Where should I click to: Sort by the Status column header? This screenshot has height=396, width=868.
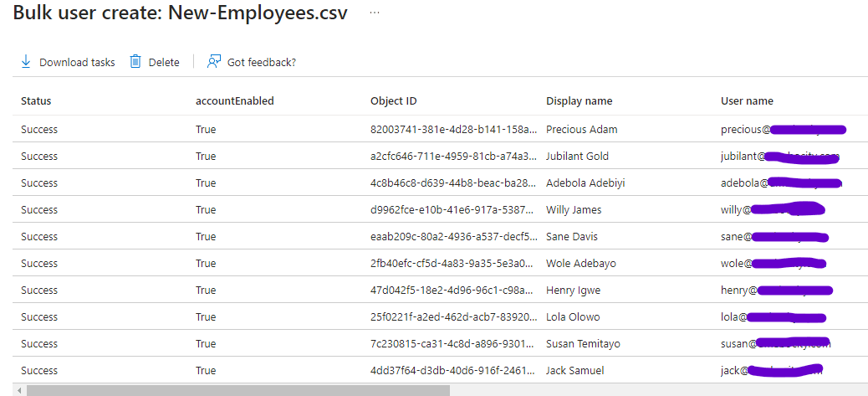point(36,101)
